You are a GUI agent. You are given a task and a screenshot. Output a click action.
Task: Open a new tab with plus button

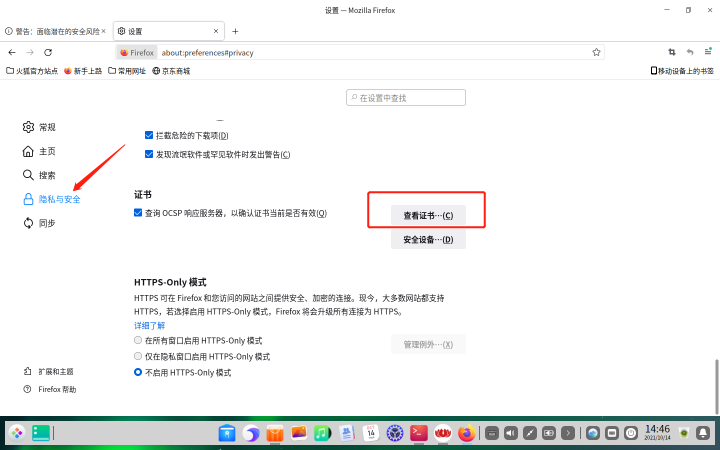pyautogui.click(x=235, y=31)
